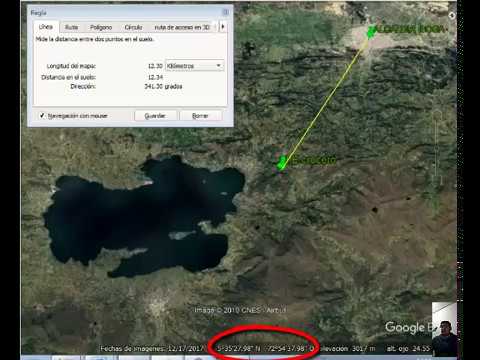Click the Regla dialog close icon
480x360 pixels.
click(x=226, y=12)
